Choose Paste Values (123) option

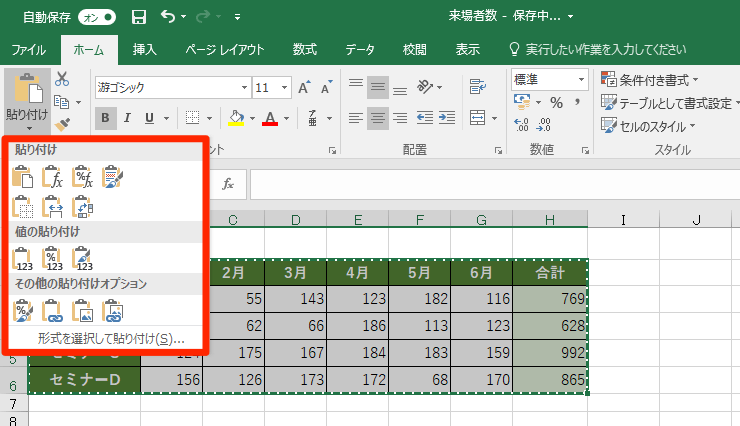point(23,259)
